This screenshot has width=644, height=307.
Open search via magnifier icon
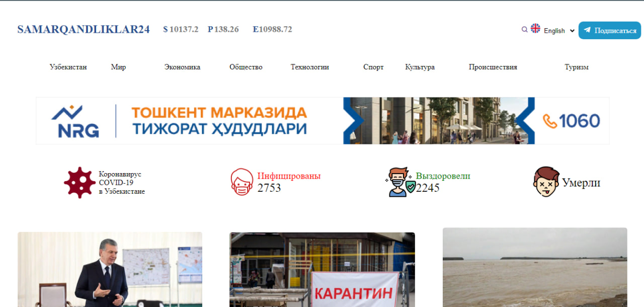tap(525, 30)
